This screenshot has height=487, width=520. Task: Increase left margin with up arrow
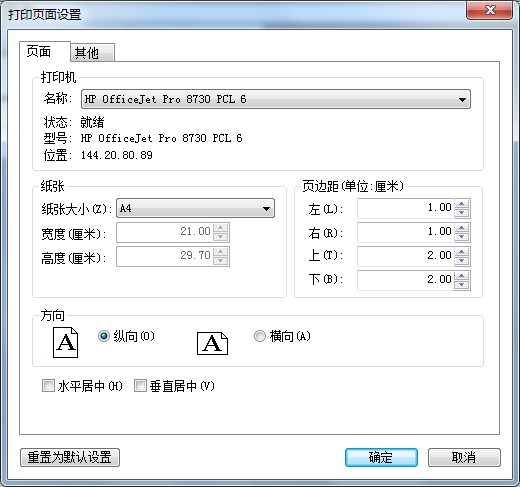click(462, 204)
